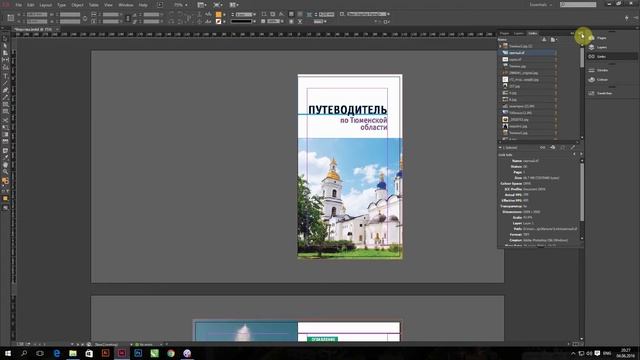This screenshot has height=360, width=640.
Task: Open the Windows Start menu
Action: coord(8,353)
